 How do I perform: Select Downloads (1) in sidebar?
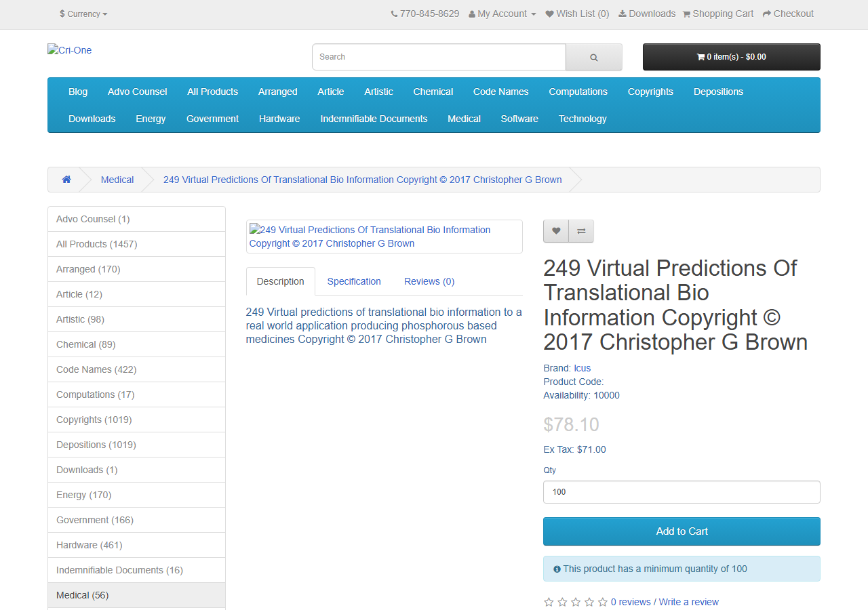pyautogui.click(x=136, y=470)
